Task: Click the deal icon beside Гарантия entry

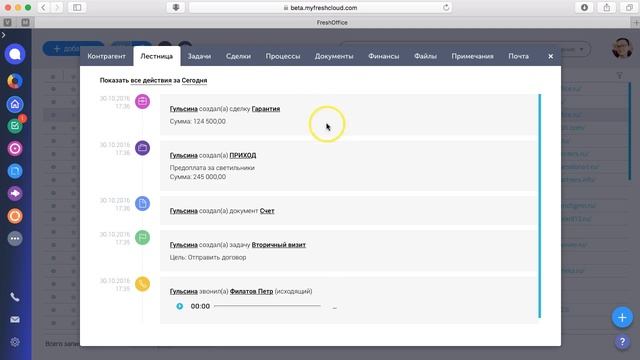Action: (x=142, y=101)
